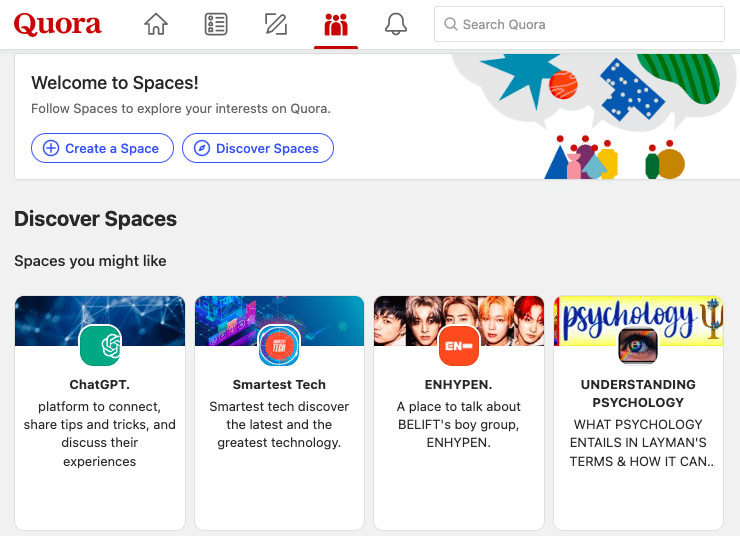
Task: Click the Discover Spaces section heading
Action: pyautogui.click(x=95, y=219)
